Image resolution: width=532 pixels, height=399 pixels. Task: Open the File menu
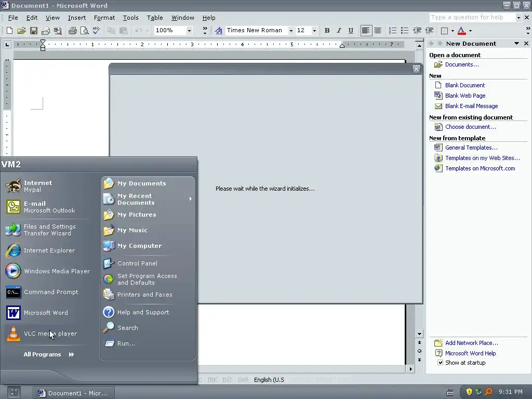[x=13, y=18]
